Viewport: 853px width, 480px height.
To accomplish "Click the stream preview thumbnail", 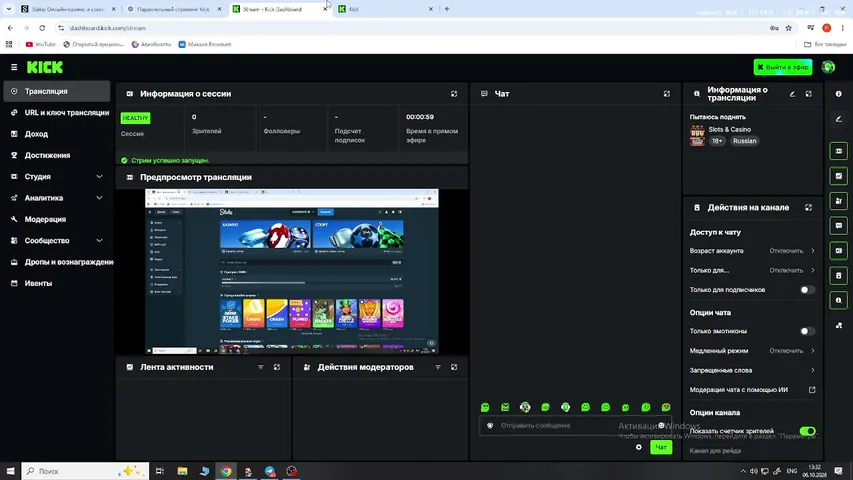I will 292,272.
